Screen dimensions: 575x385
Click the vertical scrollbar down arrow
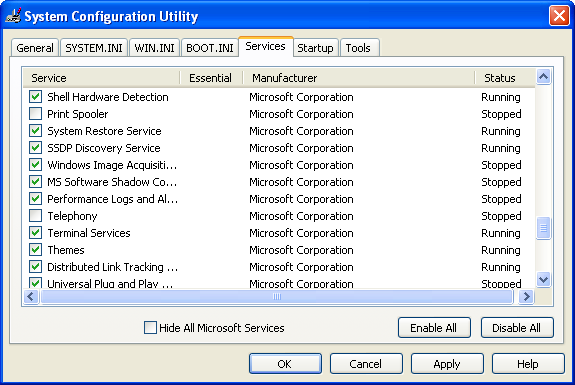coord(543,279)
